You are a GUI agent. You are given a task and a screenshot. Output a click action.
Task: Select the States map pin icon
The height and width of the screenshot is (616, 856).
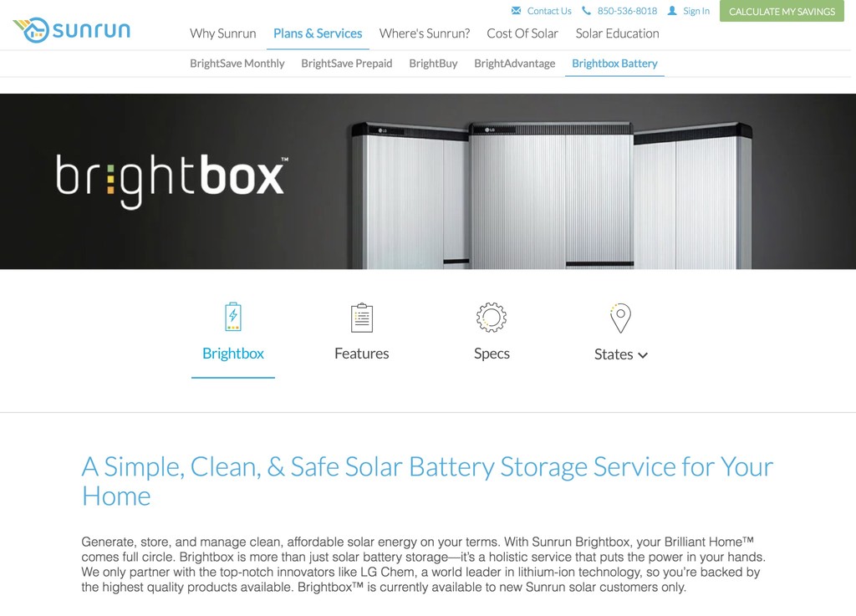(620, 318)
